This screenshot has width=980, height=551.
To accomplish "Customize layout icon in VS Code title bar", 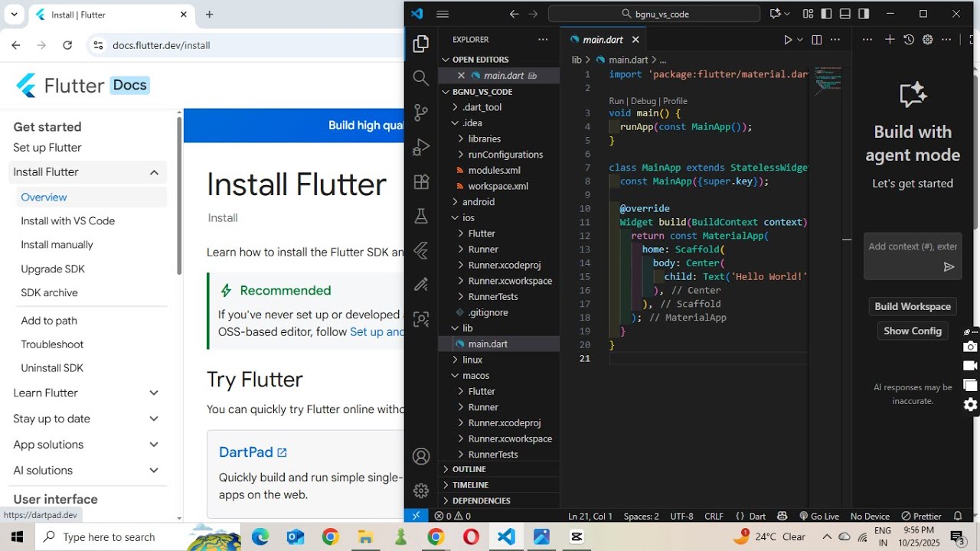I will pos(808,14).
